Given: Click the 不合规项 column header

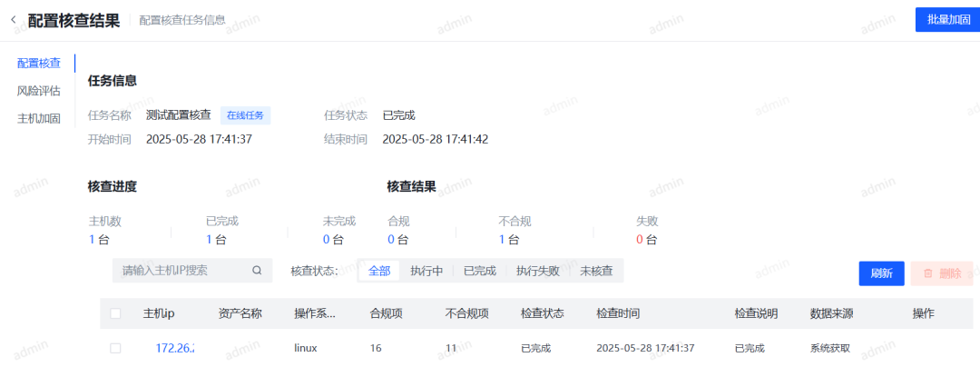Looking at the screenshot, I should click(467, 313).
